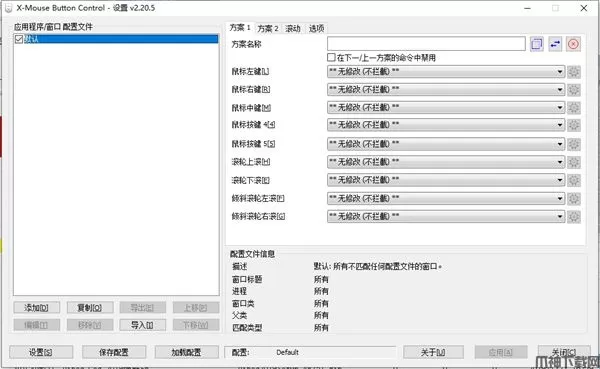
Task: Minimize the X-Mouse Button Control window
Action: click(528, 8)
